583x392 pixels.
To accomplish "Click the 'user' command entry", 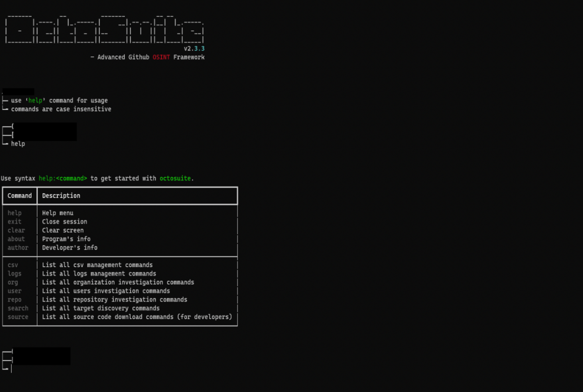I will tap(15, 291).
